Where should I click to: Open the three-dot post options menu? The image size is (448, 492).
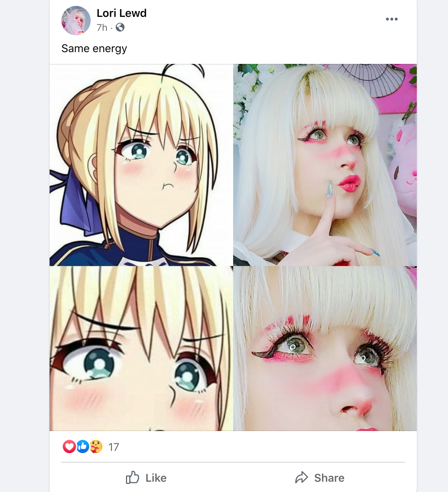(x=392, y=19)
